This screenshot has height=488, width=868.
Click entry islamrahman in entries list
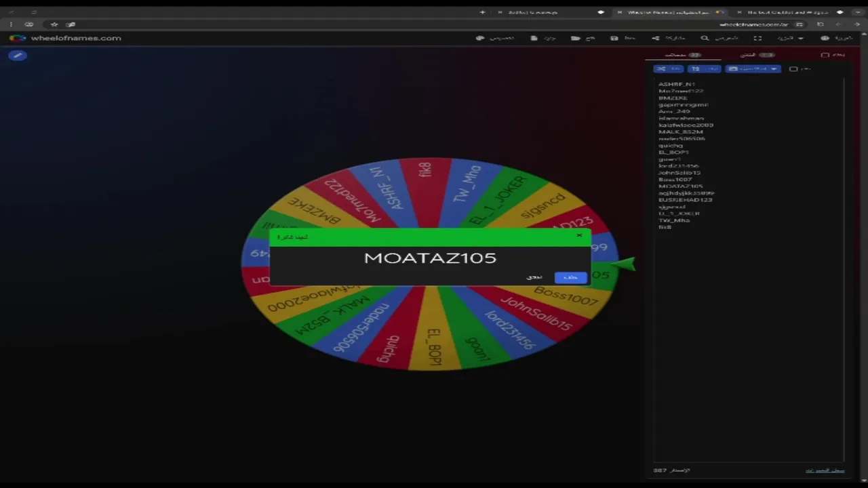point(681,118)
